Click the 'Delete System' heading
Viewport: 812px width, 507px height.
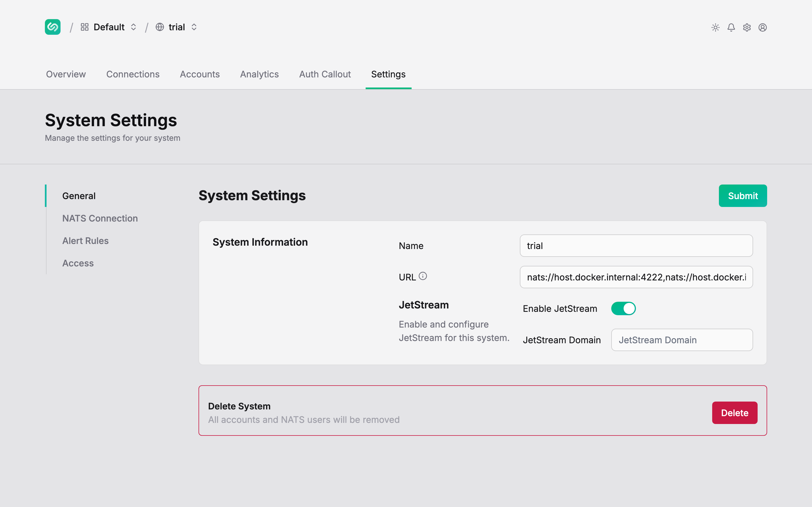coord(239,406)
